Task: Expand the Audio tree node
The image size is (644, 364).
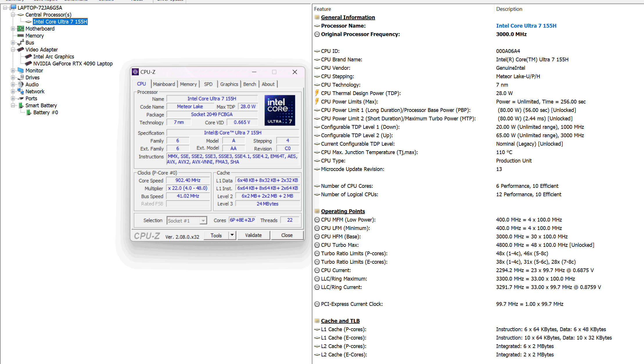Action: 13,84
